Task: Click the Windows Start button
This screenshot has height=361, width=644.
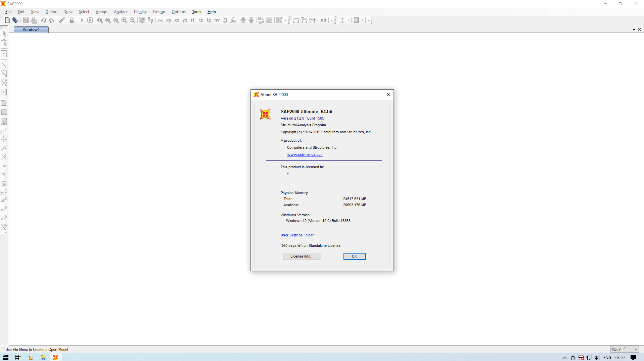Action: (6, 357)
